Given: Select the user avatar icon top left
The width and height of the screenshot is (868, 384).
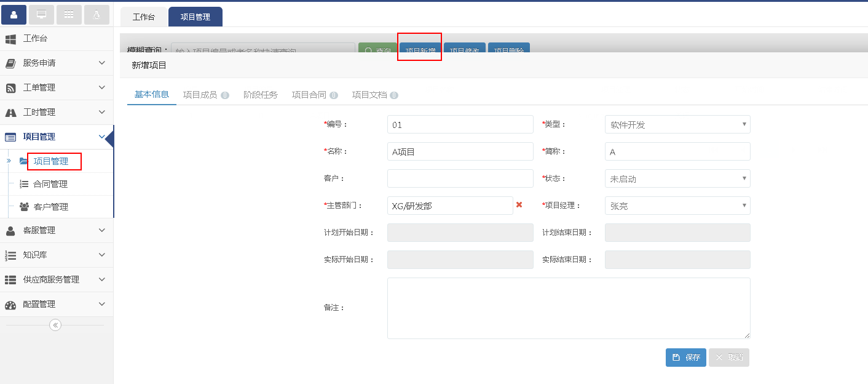Looking at the screenshot, I should (14, 14).
